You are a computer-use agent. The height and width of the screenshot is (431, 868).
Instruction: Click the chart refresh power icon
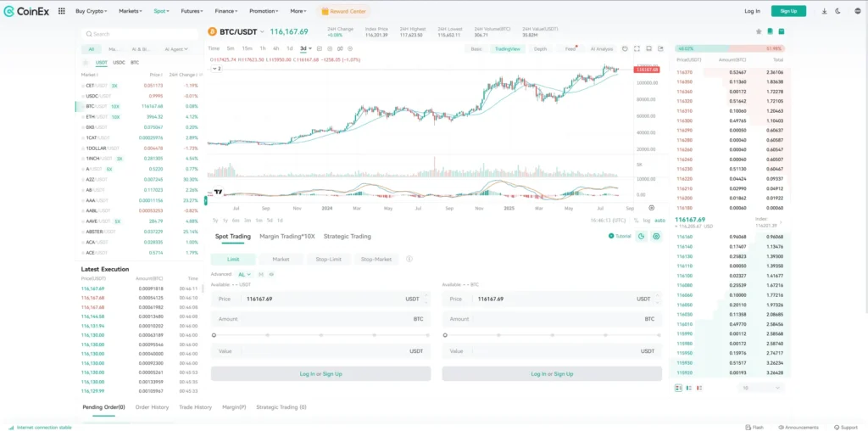[625, 48]
